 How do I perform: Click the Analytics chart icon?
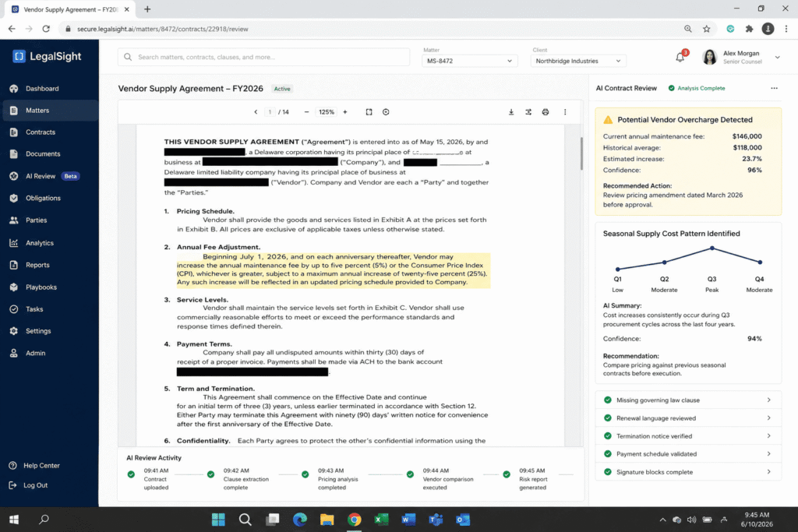tap(14, 243)
